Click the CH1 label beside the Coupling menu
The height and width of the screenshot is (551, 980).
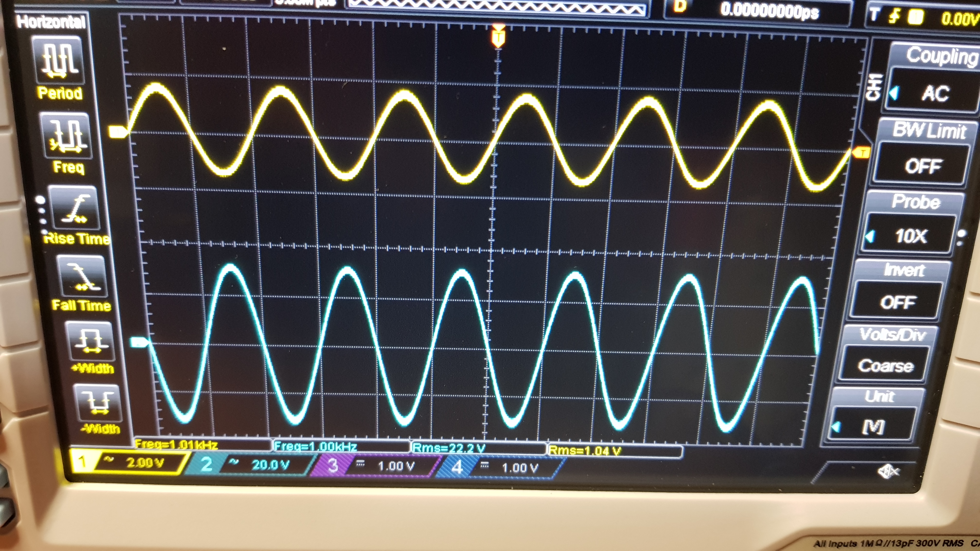click(x=874, y=87)
